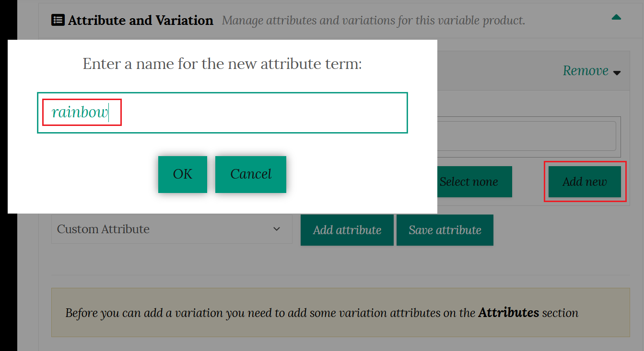Viewport: 644px width, 351px height.
Task: Add a new attribute term
Action: [x=585, y=181]
